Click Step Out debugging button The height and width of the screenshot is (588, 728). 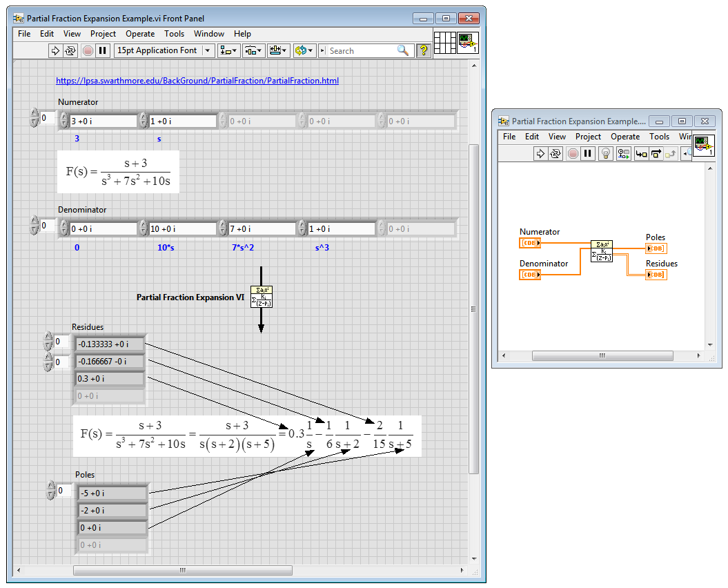pos(670,154)
